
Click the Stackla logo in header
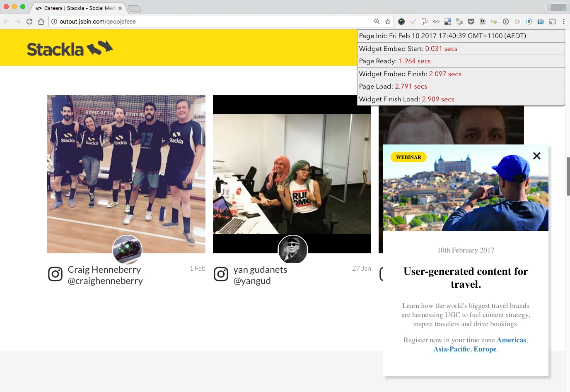[70, 48]
